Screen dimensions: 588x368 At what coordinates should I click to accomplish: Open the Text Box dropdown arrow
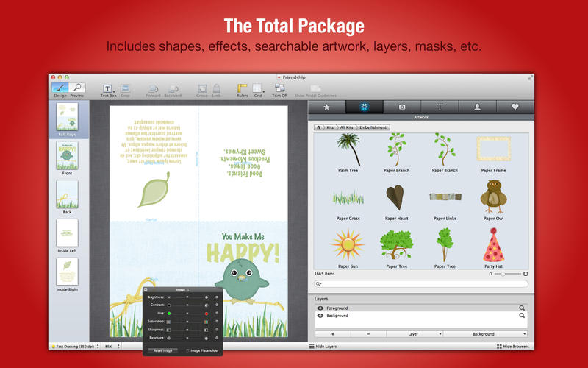[114, 91]
